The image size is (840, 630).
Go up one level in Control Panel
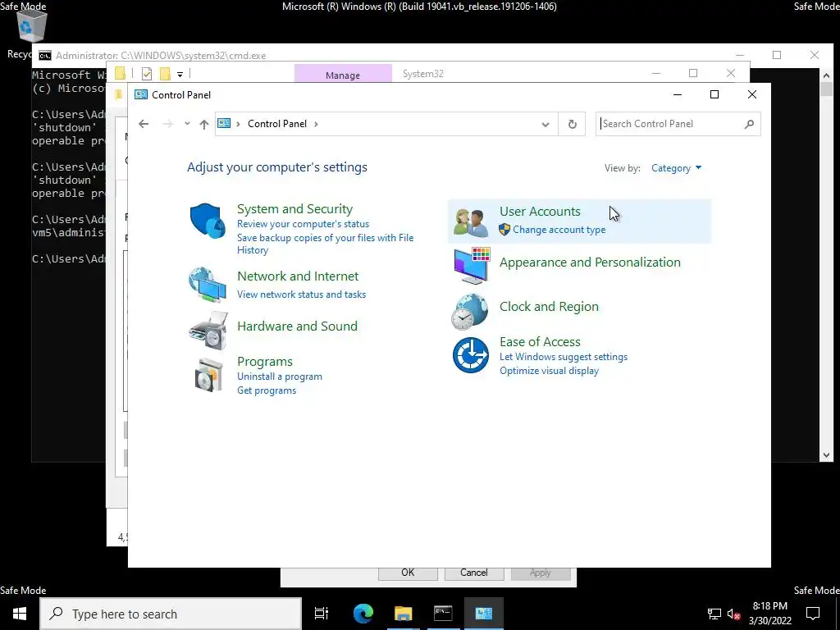pyautogui.click(x=203, y=124)
